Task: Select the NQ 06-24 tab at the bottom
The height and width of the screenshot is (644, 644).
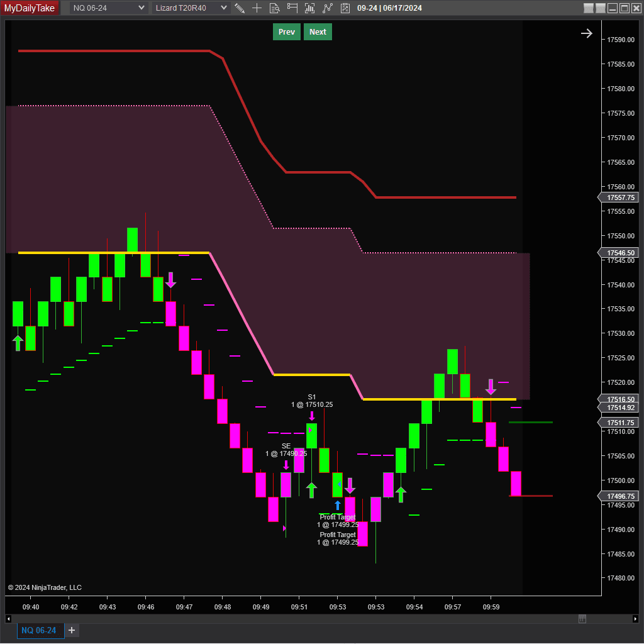Action: pos(40,630)
